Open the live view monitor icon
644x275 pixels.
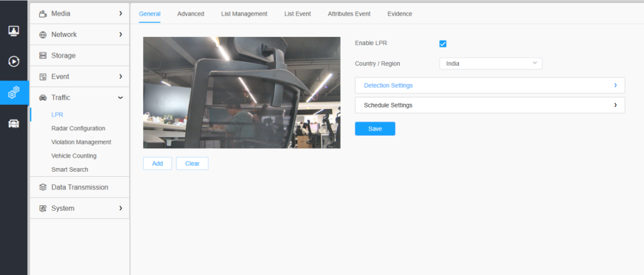tap(14, 31)
